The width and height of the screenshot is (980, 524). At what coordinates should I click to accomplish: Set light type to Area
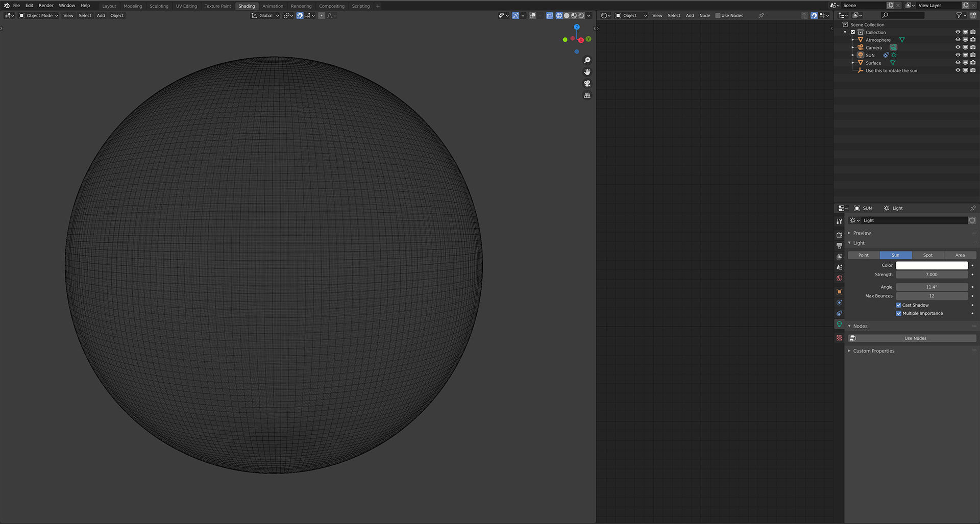(x=960, y=255)
